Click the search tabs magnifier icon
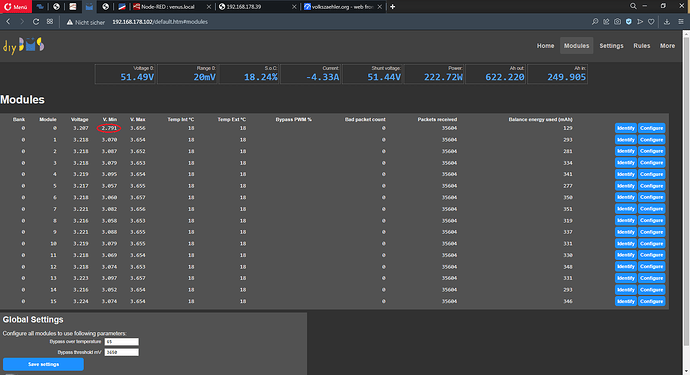Image resolution: width=690 pixels, height=375 pixels. coord(633,6)
